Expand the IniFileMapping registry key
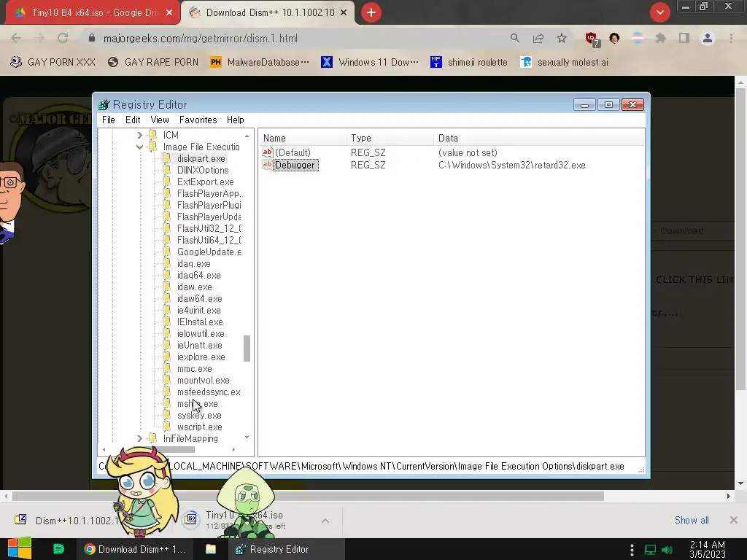This screenshot has width=747, height=560. click(x=139, y=438)
